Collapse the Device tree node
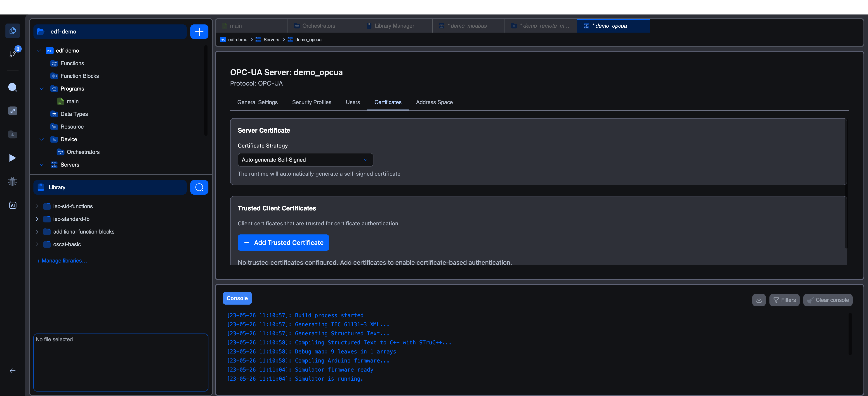The width and height of the screenshot is (868, 396). (x=42, y=139)
